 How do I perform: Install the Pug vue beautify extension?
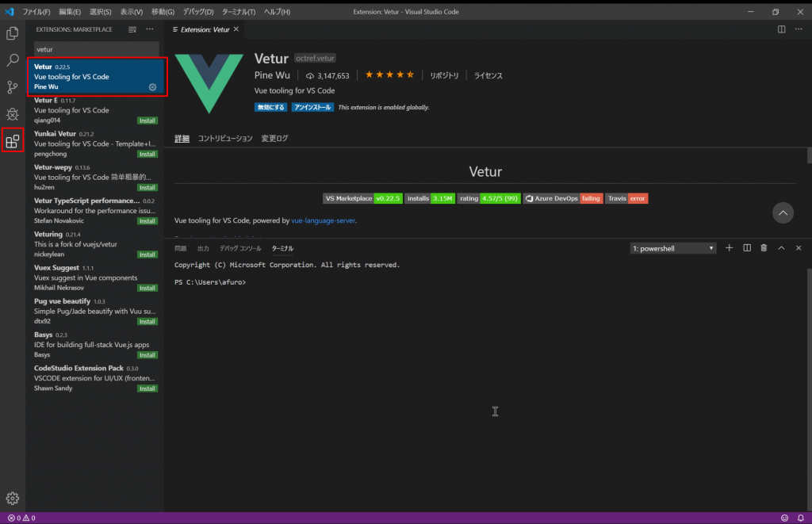pyautogui.click(x=147, y=322)
